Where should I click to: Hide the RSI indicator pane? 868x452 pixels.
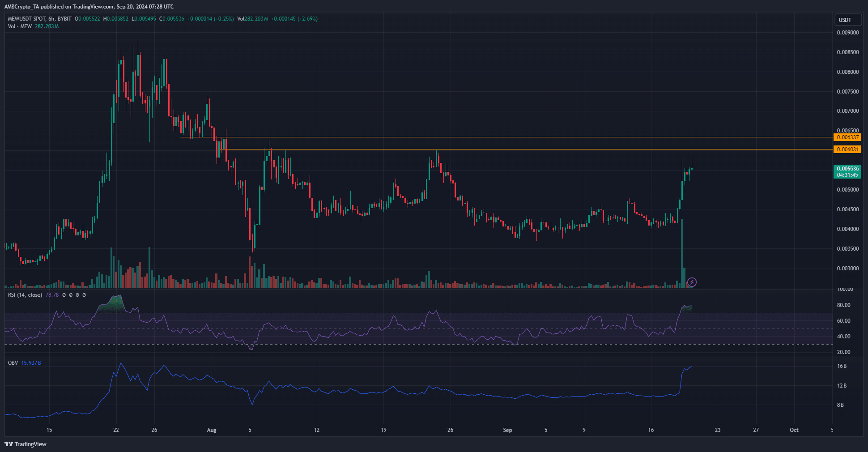coord(64,295)
